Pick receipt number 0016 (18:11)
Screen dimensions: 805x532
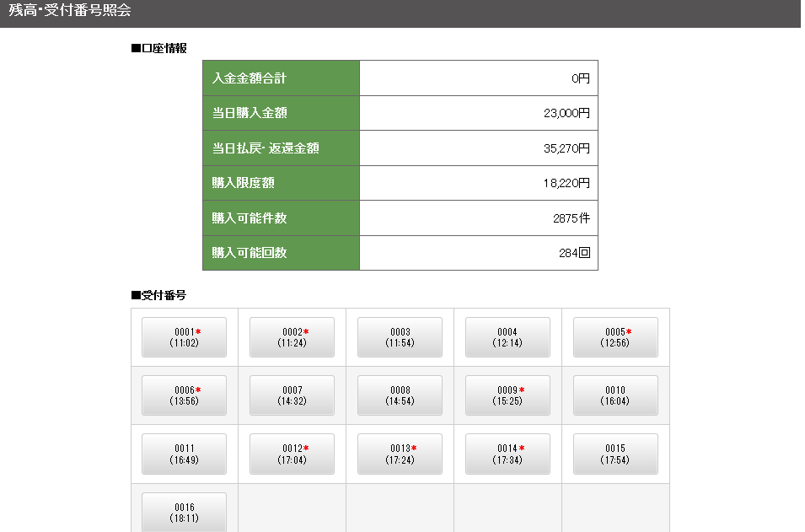[x=184, y=513]
